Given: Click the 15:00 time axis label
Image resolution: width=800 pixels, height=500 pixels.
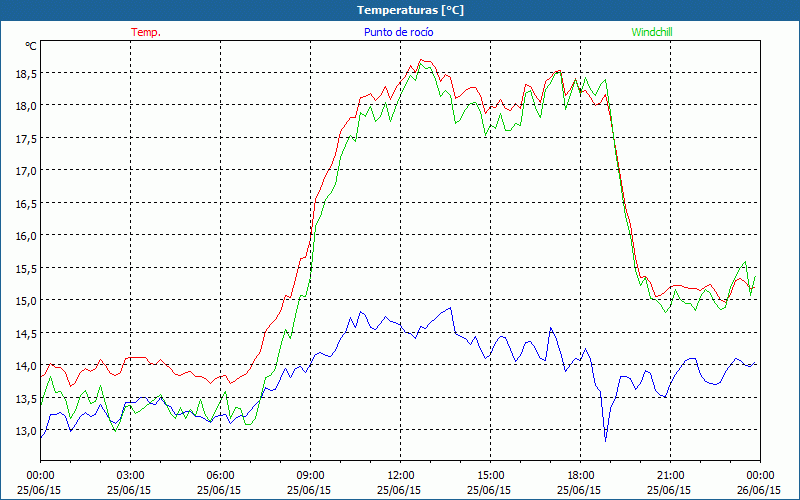Looking at the screenshot, I should (490, 476).
